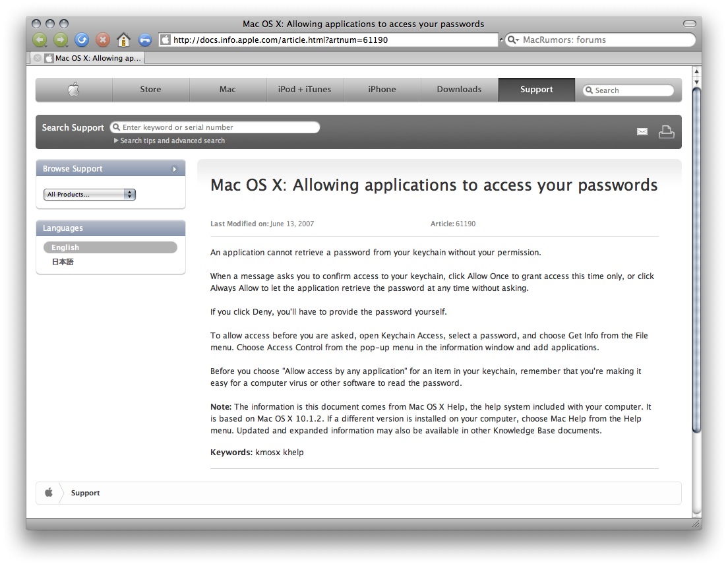
Task: Click the blue autofill toolbar icon
Action: coord(145,40)
